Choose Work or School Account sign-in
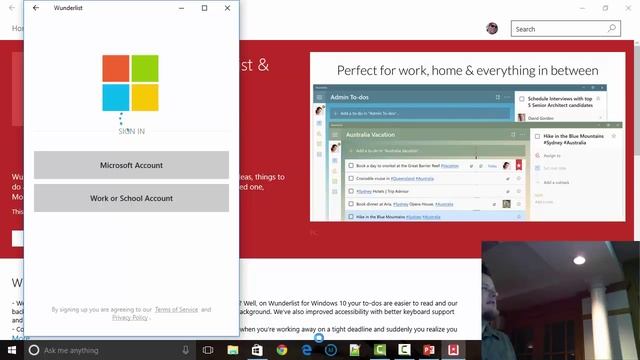This screenshot has width=640, height=360. coord(131,198)
